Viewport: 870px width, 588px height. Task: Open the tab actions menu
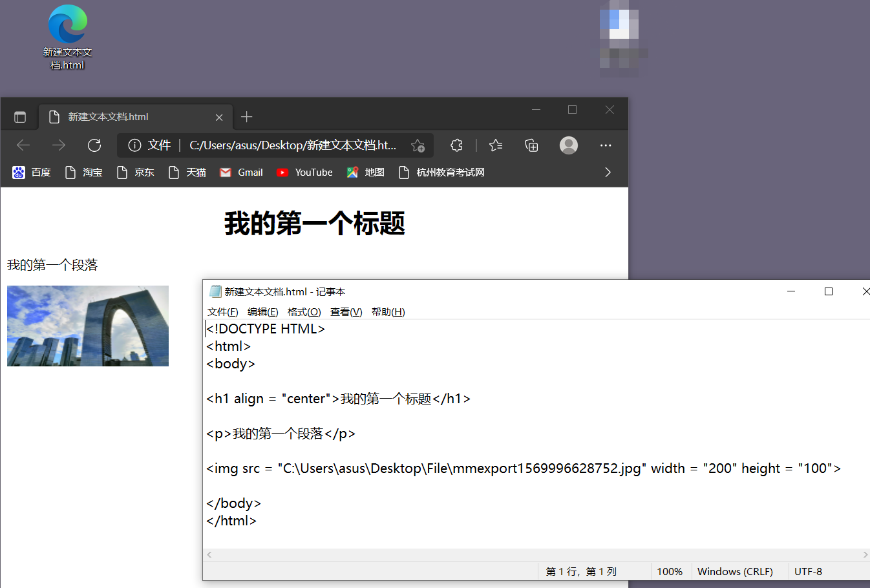pyautogui.click(x=19, y=117)
